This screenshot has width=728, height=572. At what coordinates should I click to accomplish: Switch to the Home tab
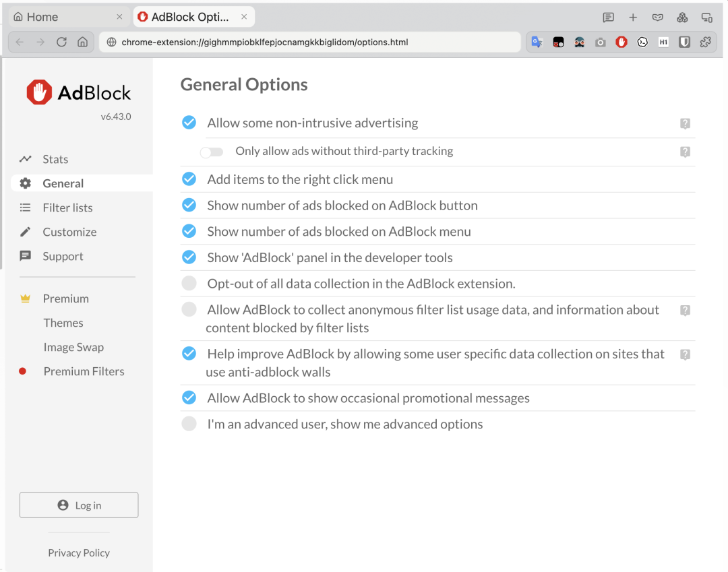[68, 17]
